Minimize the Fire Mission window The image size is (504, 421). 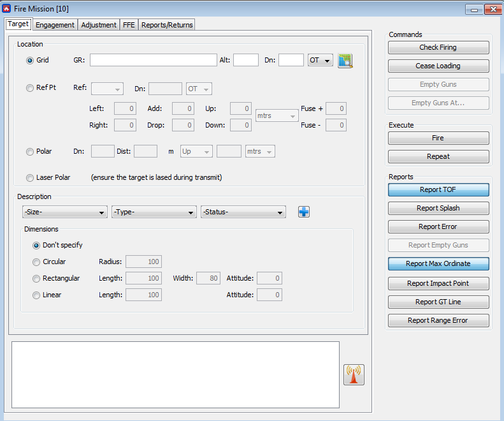point(474,10)
